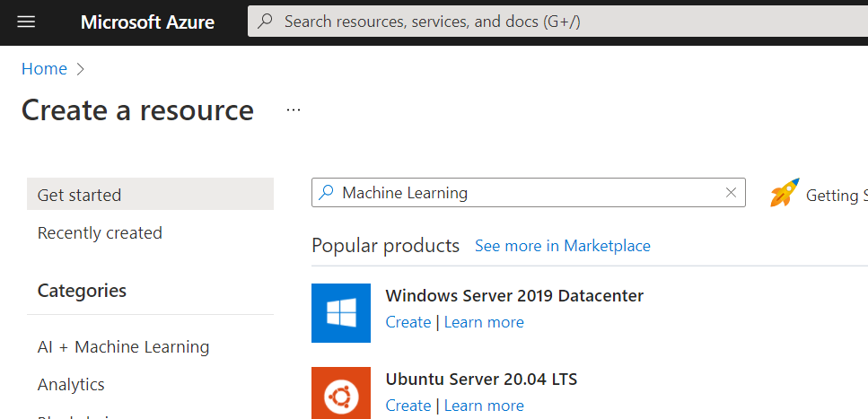
Task: Create Ubuntu Server 20.04 LTS
Action: (408, 406)
